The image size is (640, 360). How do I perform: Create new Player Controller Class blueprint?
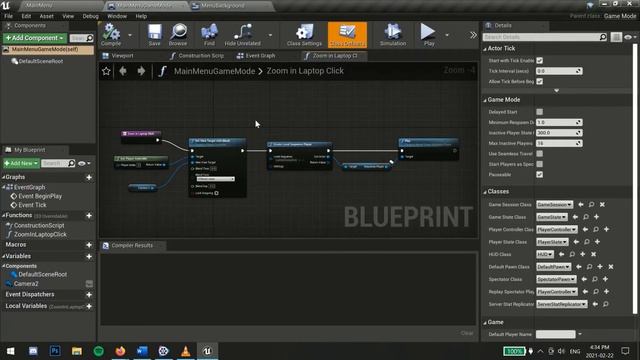(x=607, y=229)
